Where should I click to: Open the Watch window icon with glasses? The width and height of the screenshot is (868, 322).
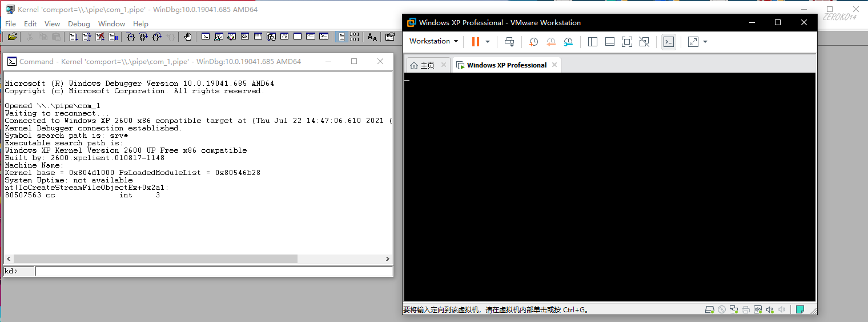(x=219, y=37)
